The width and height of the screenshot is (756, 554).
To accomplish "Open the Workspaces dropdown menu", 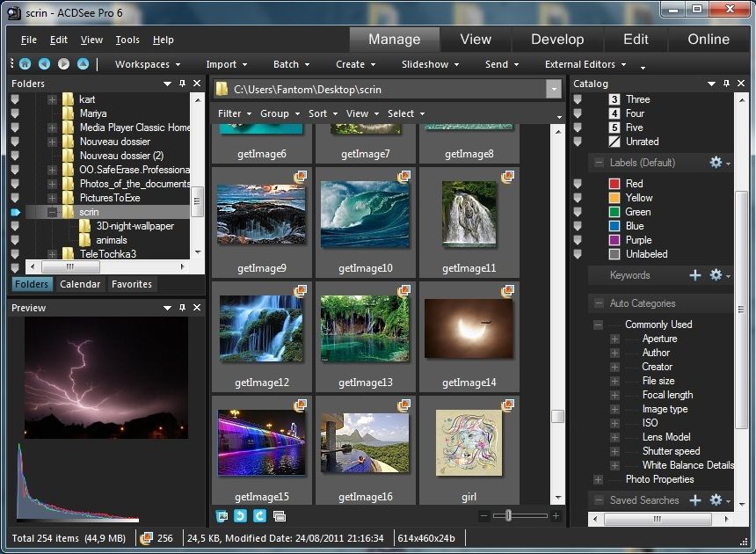I will pos(147,64).
